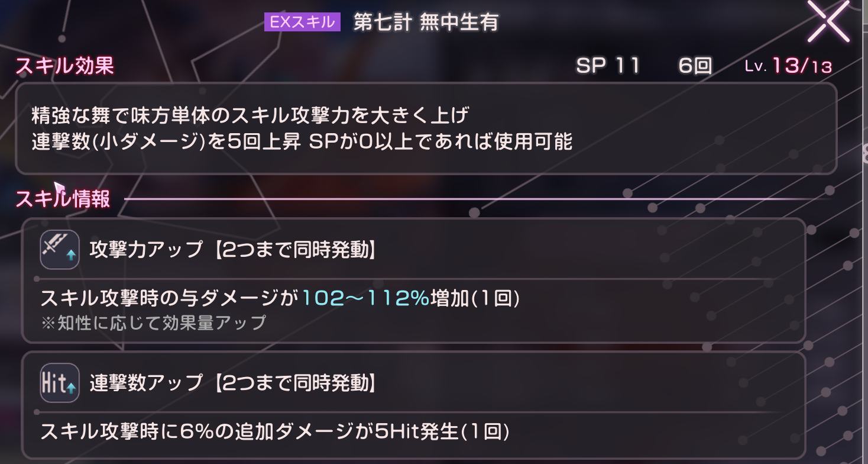Click the ※知性に応じて効果量アップ note
The image size is (868, 464).
pyautogui.click(x=153, y=323)
